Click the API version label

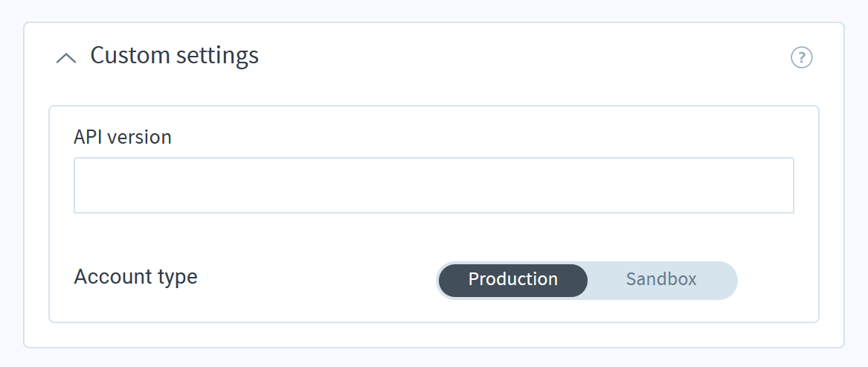(122, 137)
